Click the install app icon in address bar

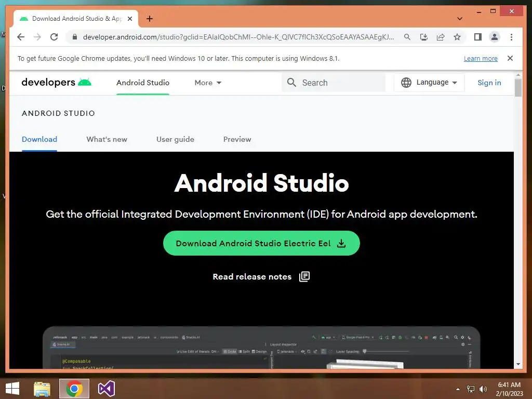click(x=424, y=37)
